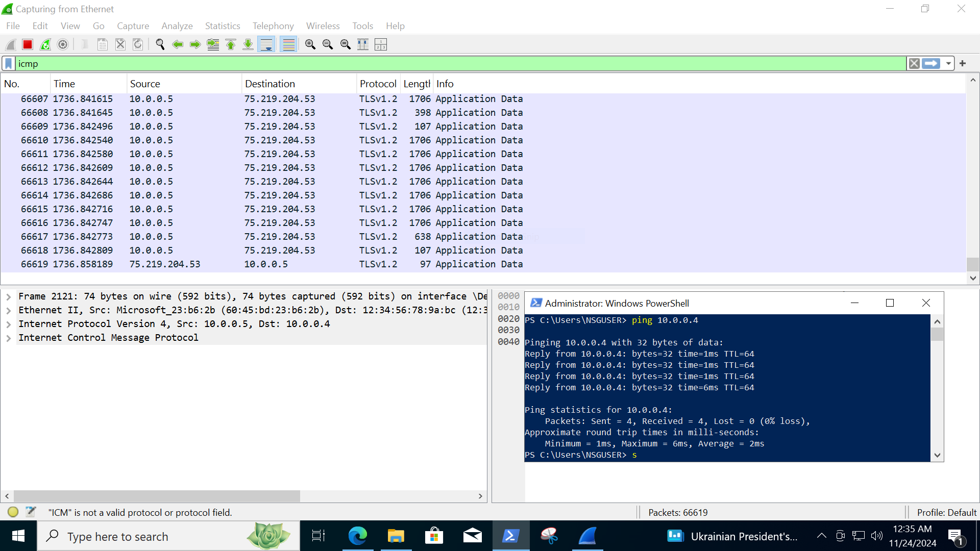Open Find a packet magnifier
The width and height of the screenshot is (980, 551).
coord(160,45)
